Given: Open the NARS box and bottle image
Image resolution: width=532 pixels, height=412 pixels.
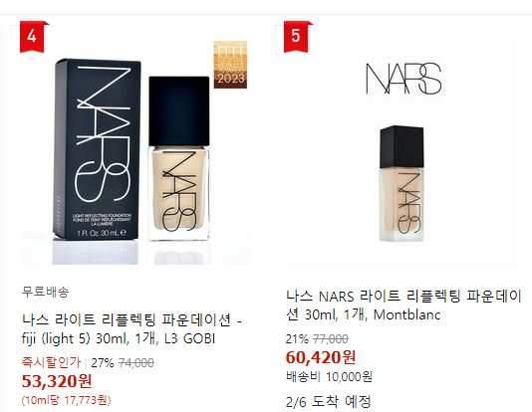Looking at the screenshot, I should coord(136,145).
